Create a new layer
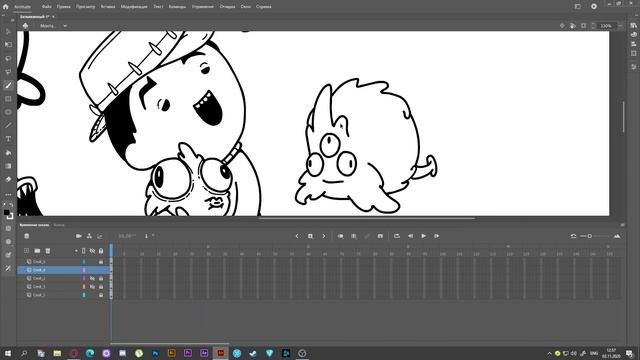Viewport: 640px width, 360px height. [x=27, y=251]
